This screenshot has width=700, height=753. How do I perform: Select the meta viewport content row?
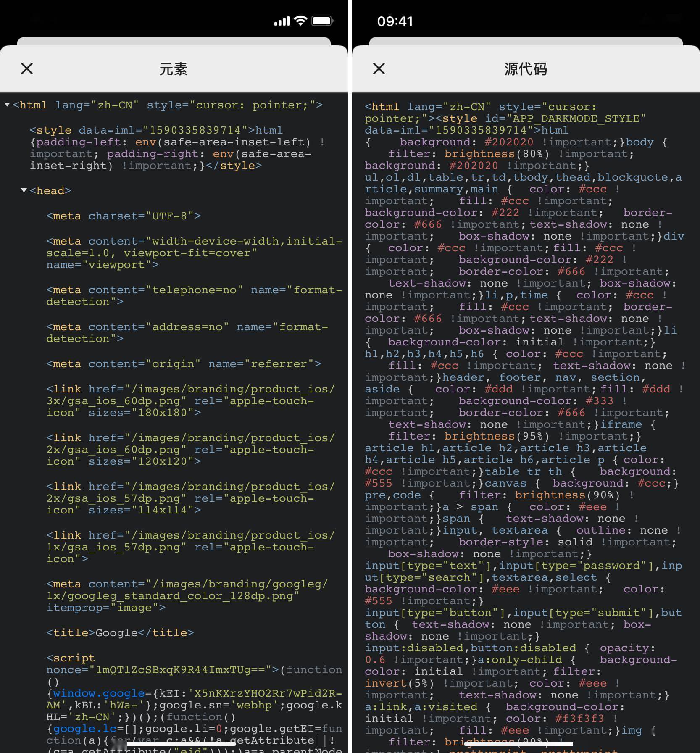[194, 253]
